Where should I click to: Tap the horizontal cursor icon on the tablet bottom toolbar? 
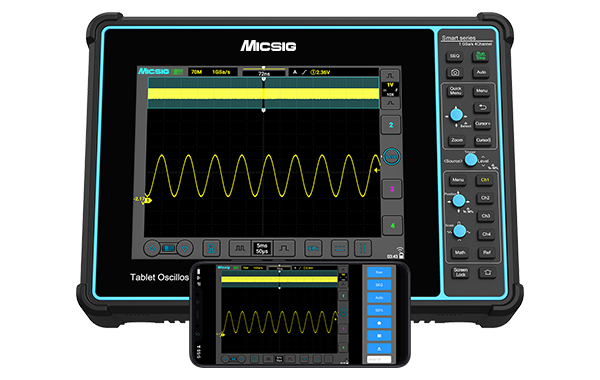pyautogui.click(x=339, y=249)
